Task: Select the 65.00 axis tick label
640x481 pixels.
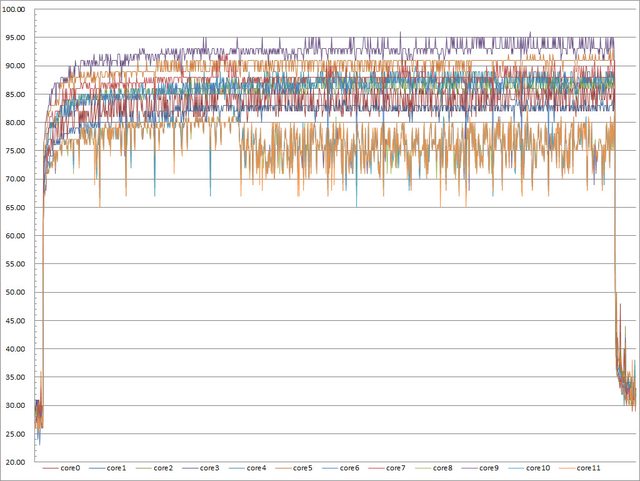Action: [20, 208]
